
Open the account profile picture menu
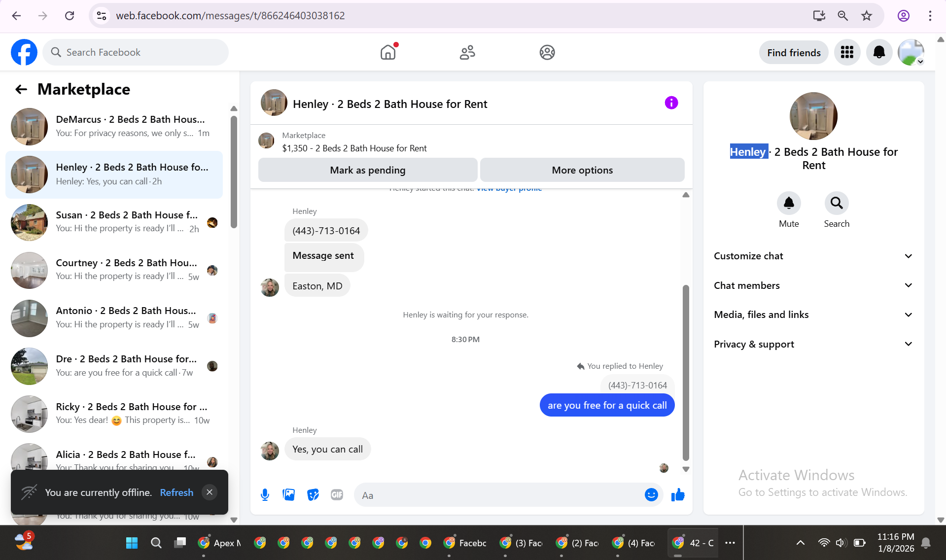tap(911, 52)
